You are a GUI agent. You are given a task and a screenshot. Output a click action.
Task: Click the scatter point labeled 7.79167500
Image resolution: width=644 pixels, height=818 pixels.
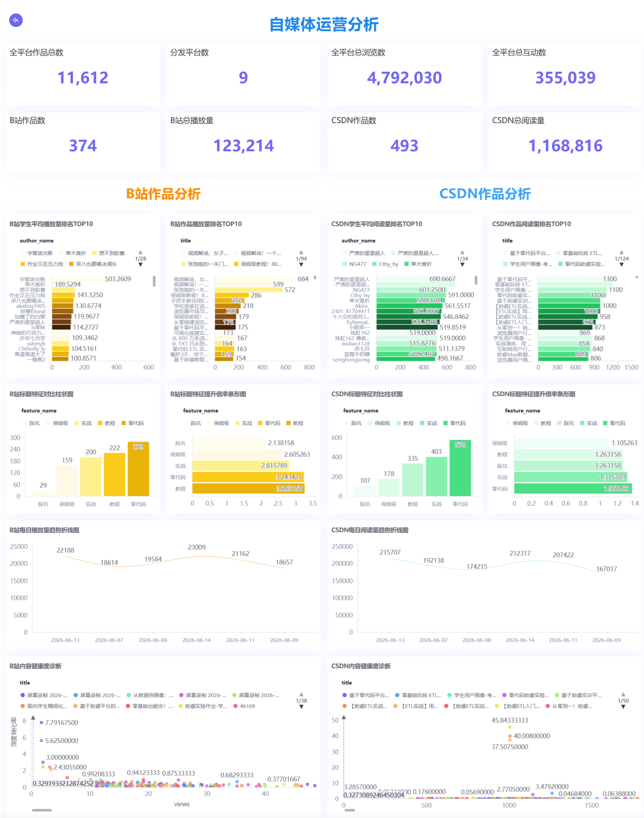[x=41, y=723]
